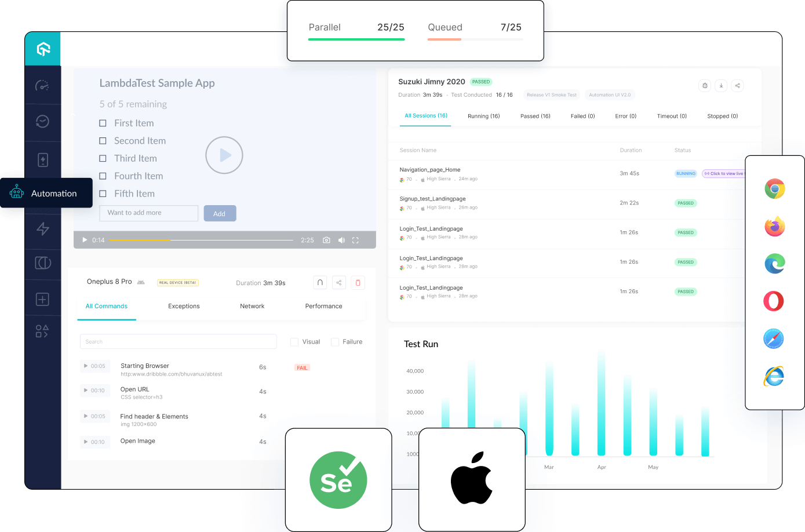
Task: Share the Suzuki Jimny 2020 build
Action: point(737,86)
